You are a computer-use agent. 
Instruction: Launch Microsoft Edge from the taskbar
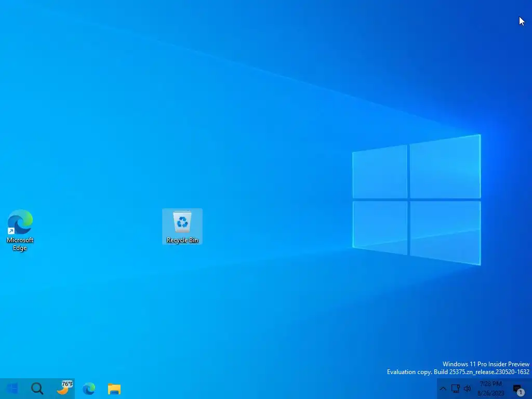[89, 389]
